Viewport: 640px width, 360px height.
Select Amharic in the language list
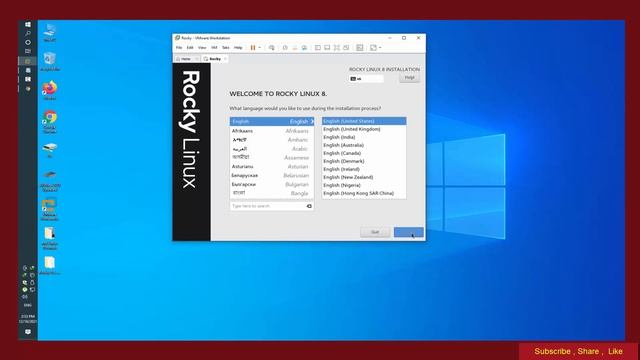coord(272,140)
